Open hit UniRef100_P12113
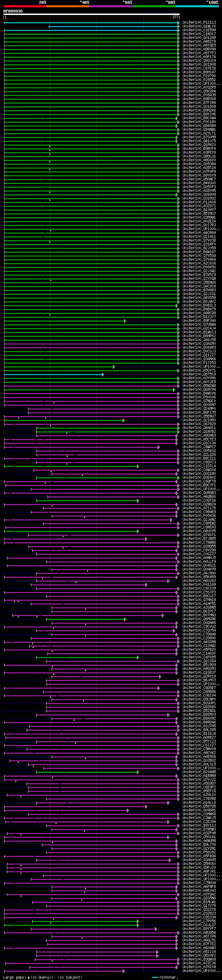 pos(199,23)
